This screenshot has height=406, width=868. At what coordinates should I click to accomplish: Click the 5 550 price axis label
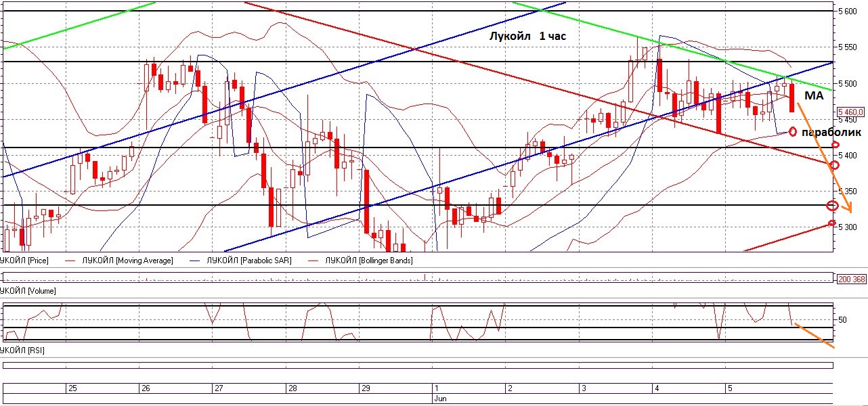coord(847,47)
